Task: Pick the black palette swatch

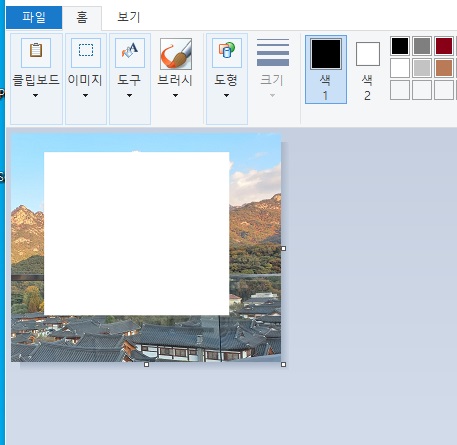Action: pyautogui.click(x=400, y=46)
